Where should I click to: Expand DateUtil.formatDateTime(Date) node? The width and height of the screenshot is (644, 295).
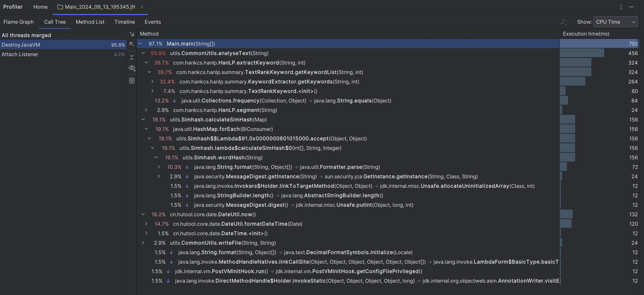(146, 224)
